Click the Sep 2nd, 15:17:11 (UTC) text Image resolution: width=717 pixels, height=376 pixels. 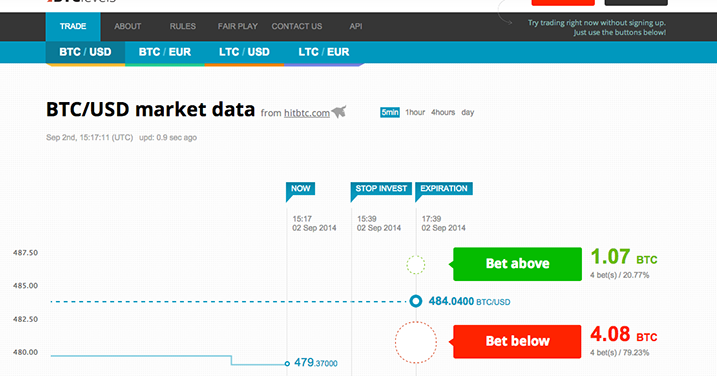pos(90,137)
